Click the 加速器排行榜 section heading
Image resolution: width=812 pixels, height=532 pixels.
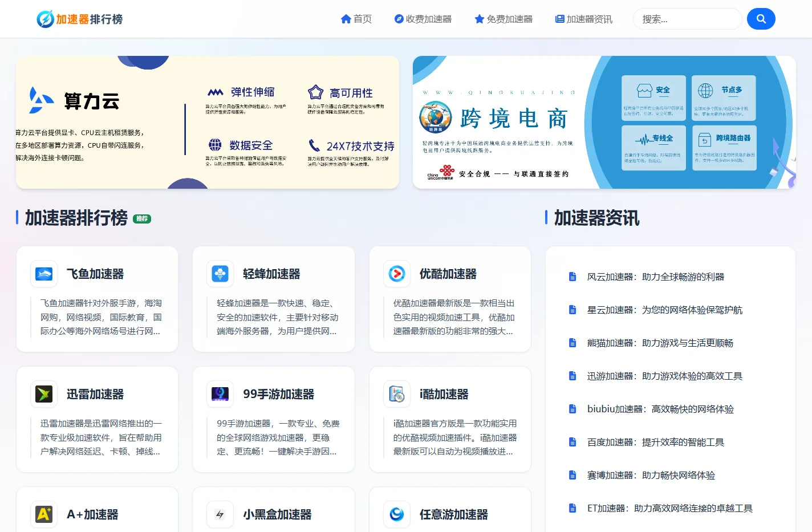pos(76,218)
